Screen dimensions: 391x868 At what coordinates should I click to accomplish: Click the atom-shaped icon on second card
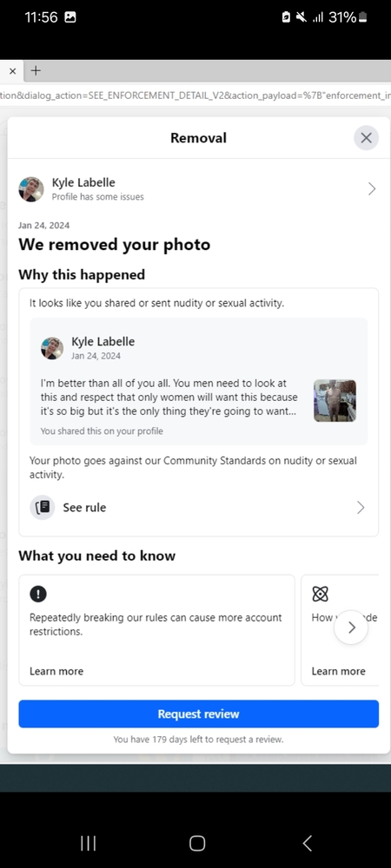click(320, 594)
